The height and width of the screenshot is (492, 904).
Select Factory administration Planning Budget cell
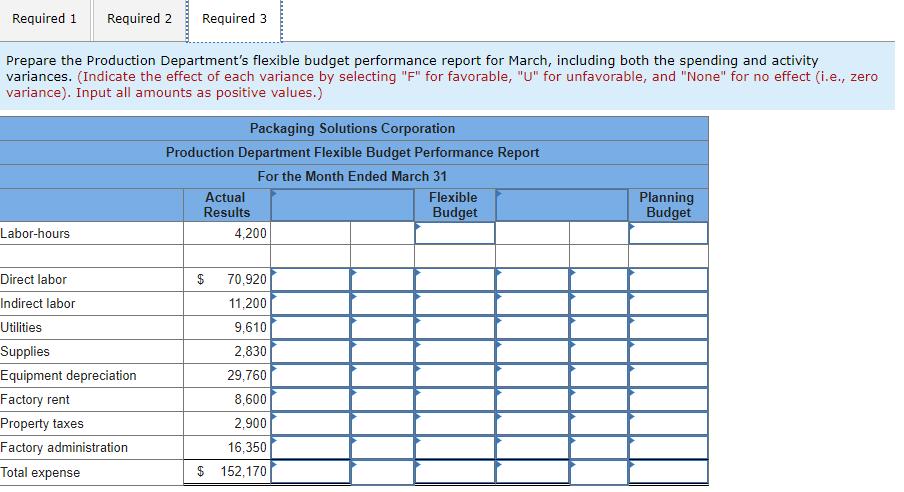[x=668, y=448]
